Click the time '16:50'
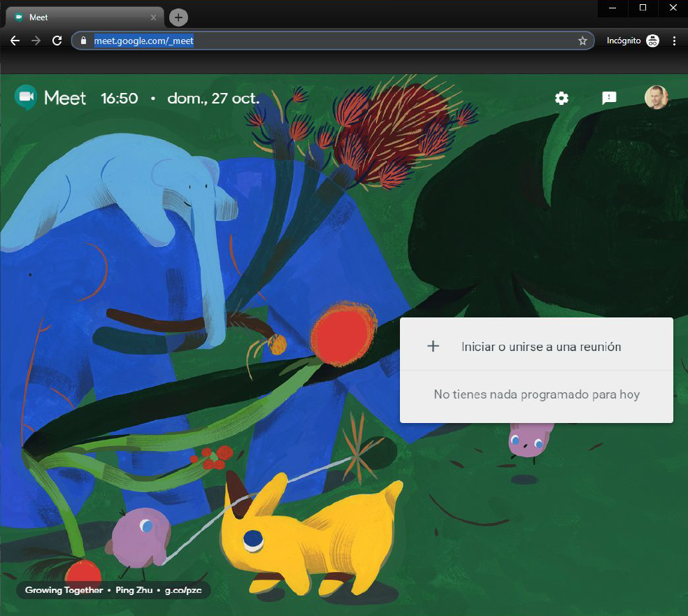 (x=120, y=99)
